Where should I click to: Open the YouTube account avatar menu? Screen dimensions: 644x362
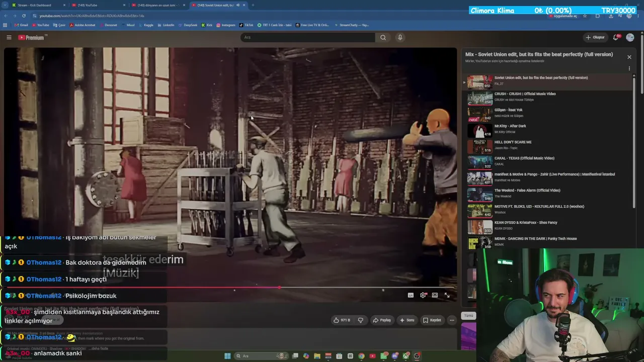click(630, 37)
